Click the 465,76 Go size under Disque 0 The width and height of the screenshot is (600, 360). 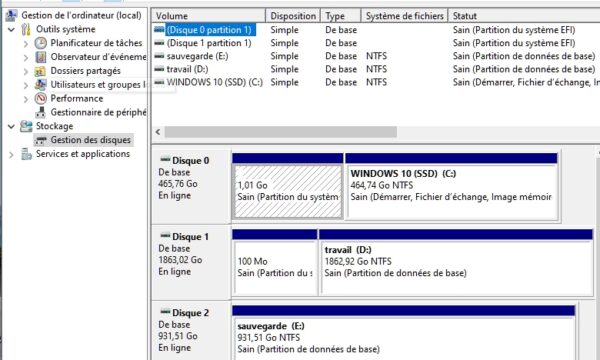point(178,184)
